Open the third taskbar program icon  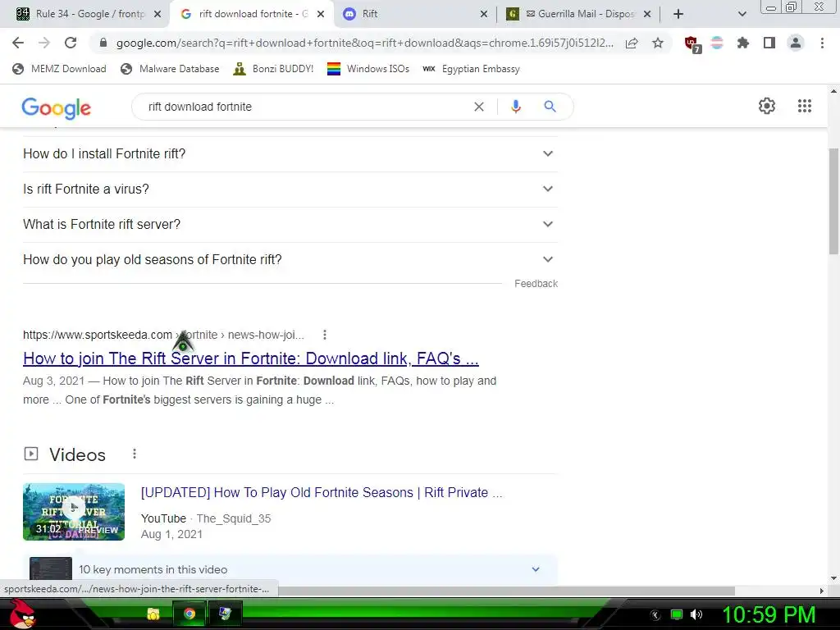click(225, 614)
